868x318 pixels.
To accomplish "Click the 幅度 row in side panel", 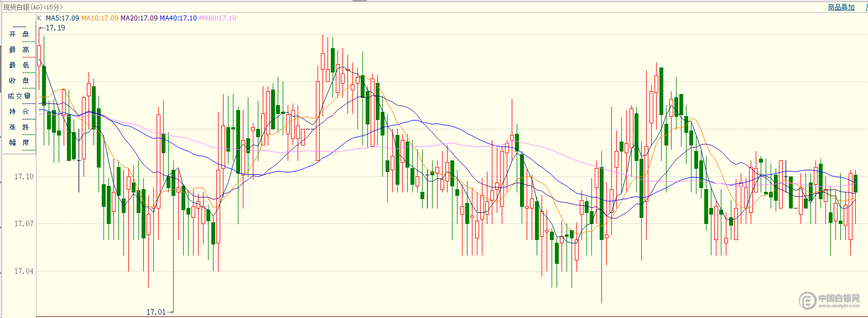I will (19, 143).
